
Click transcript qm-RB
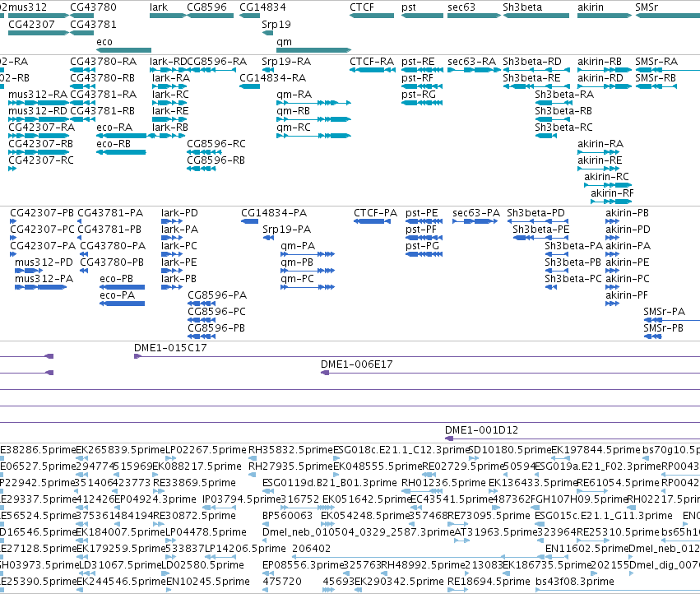point(293,111)
